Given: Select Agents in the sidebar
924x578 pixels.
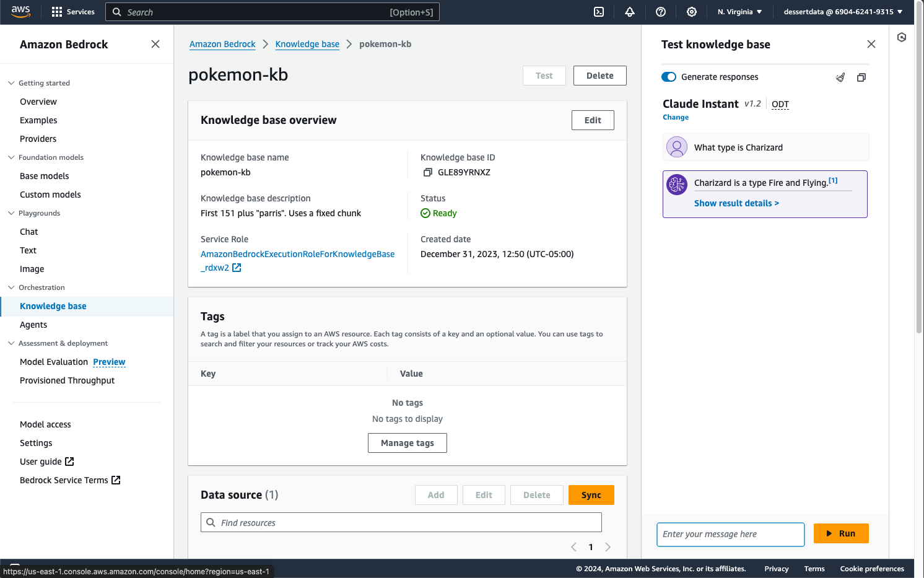Looking at the screenshot, I should (x=33, y=325).
